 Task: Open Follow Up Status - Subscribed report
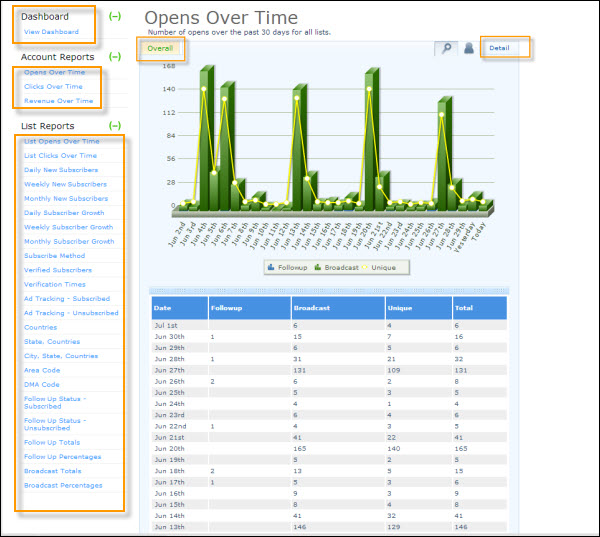(x=55, y=403)
